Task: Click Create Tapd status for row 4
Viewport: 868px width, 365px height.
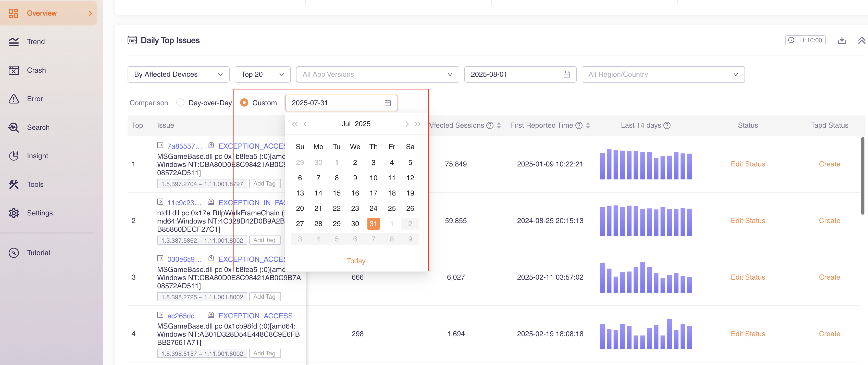Action: point(829,334)
